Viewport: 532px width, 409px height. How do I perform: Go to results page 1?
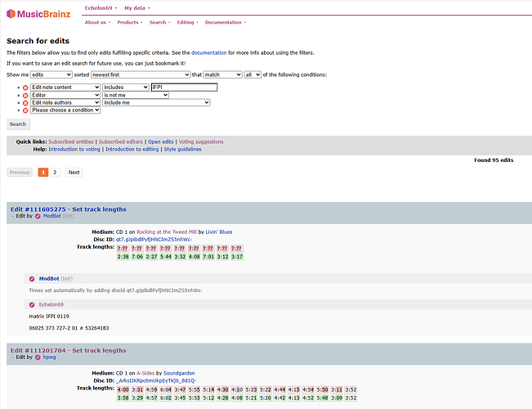coord(43,173)
